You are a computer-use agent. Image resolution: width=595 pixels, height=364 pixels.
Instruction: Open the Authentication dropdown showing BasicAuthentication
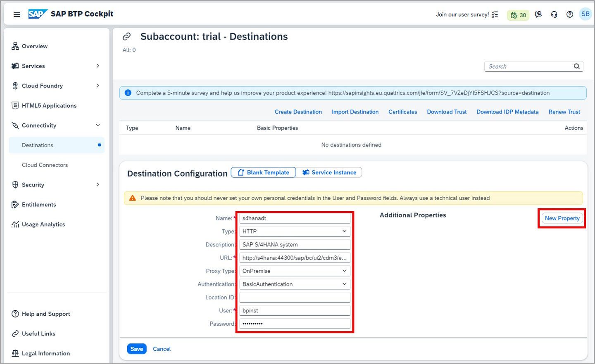[295, 284]
